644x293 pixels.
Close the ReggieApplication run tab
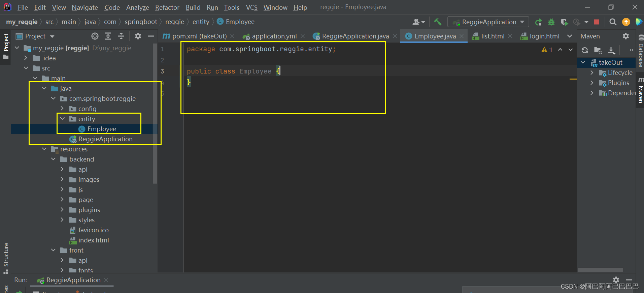tap(106, 280)
